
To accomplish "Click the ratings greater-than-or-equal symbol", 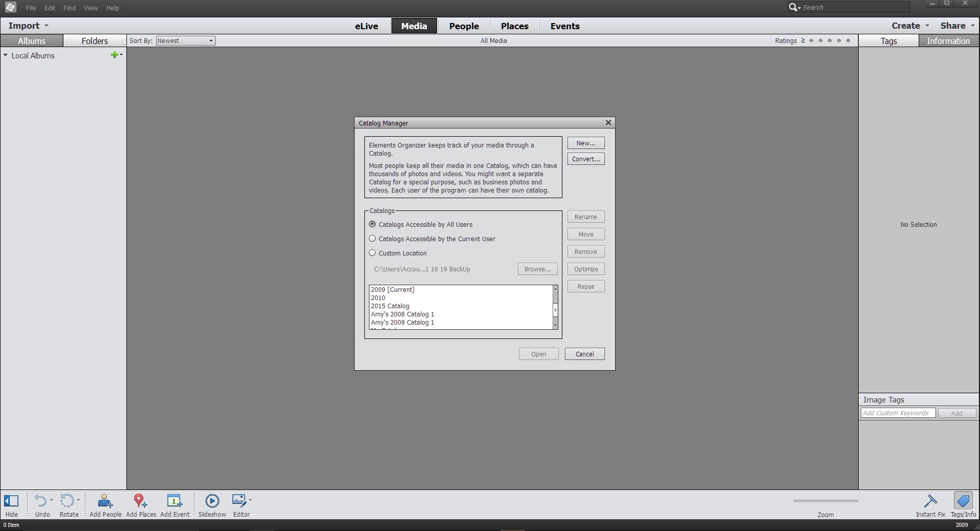I will [803, 40].
